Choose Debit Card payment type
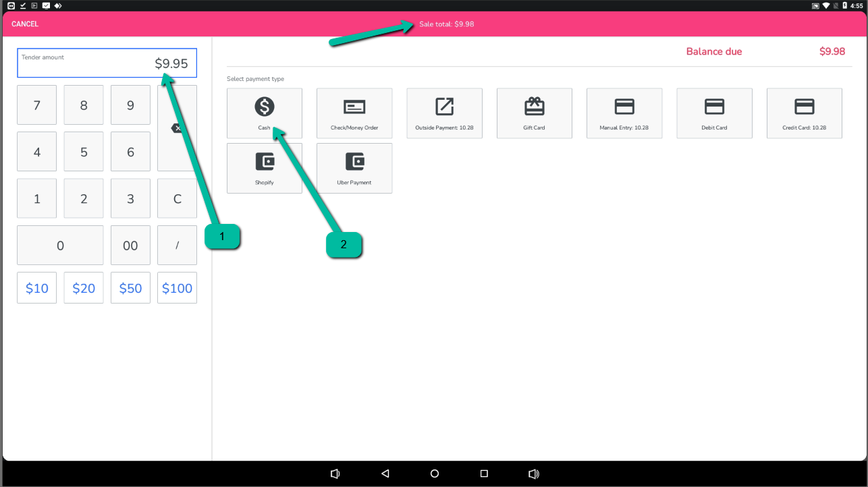868x487 pixels. pos(714,113)
